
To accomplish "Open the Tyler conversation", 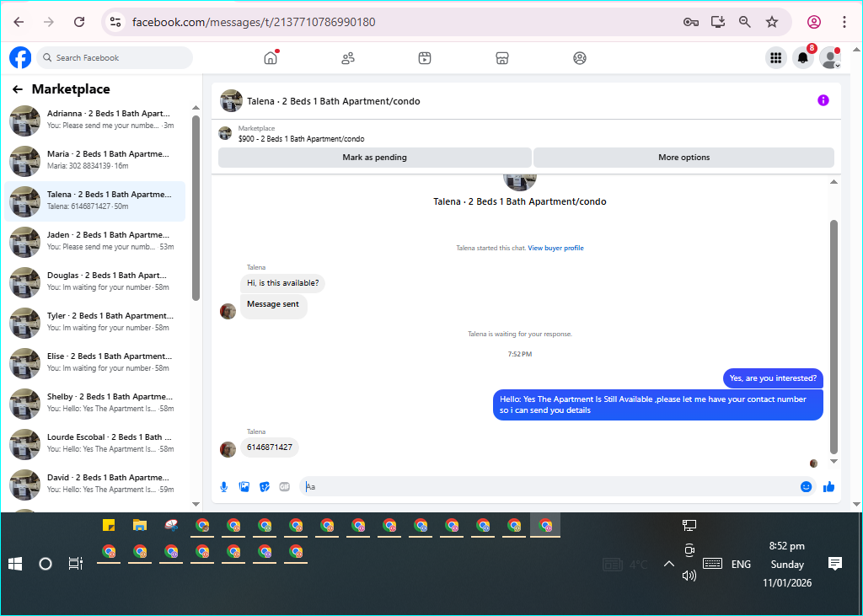I will point(94,322).
